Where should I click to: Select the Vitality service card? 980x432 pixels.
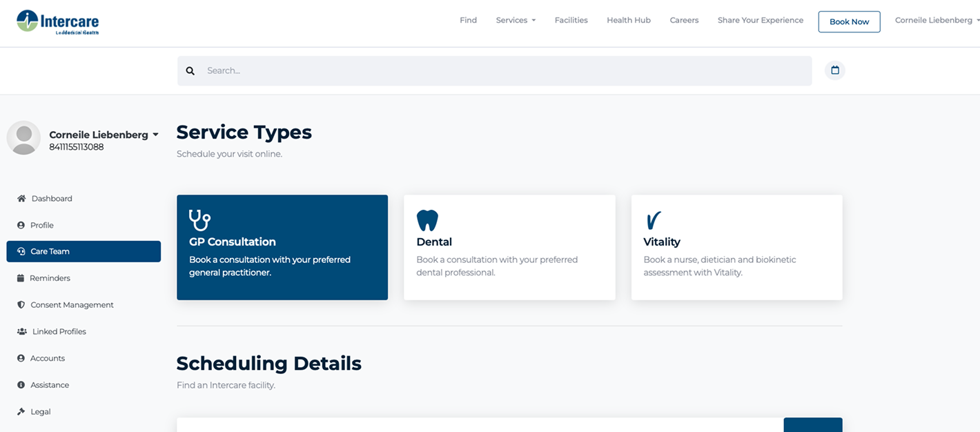tap(737, 248)
